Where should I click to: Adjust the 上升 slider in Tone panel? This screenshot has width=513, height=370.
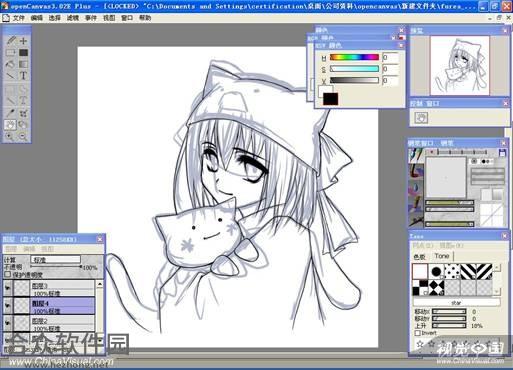pyautogui.click(x=449, y=326)
